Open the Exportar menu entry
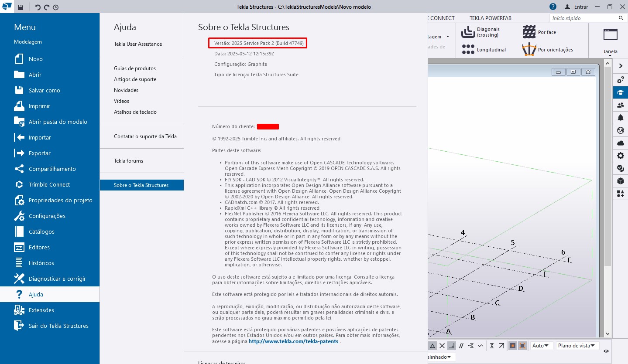 click(x=50, y=153)
